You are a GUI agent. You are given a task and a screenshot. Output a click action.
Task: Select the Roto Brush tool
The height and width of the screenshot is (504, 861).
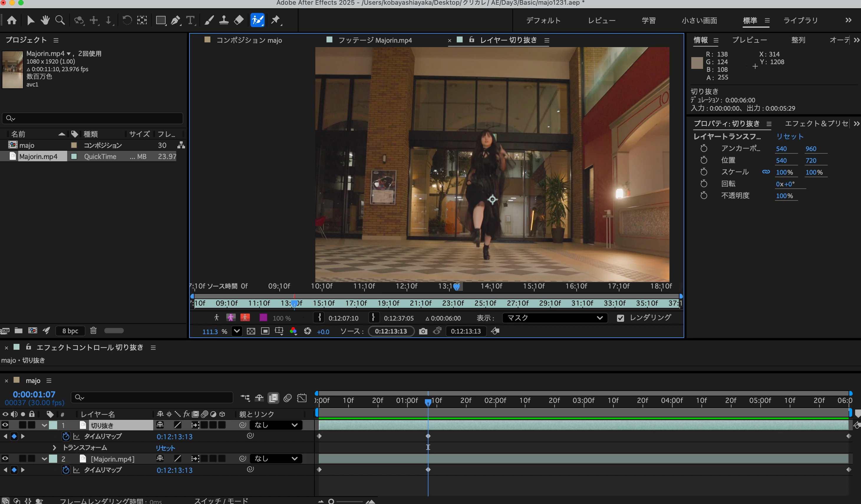(257, 20)
